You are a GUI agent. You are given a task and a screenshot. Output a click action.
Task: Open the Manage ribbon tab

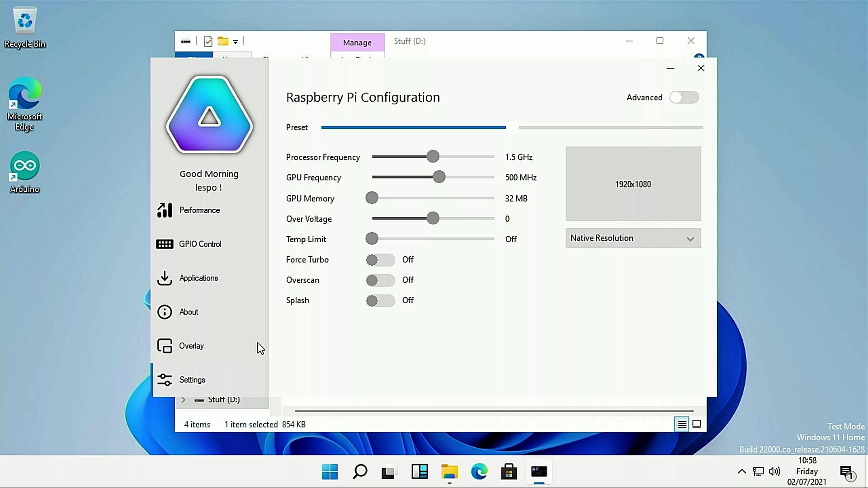(x=357, y=42)
